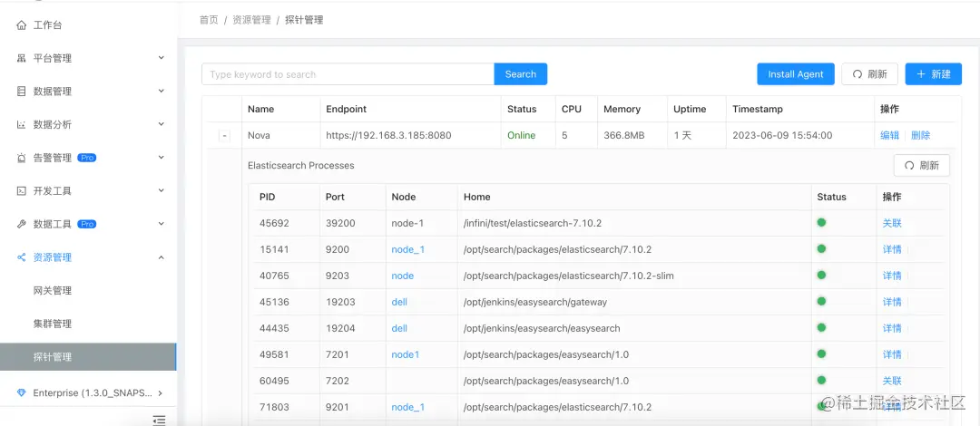Click the green status dot for PID 45136
980x426 pixels.
(821, 301)
